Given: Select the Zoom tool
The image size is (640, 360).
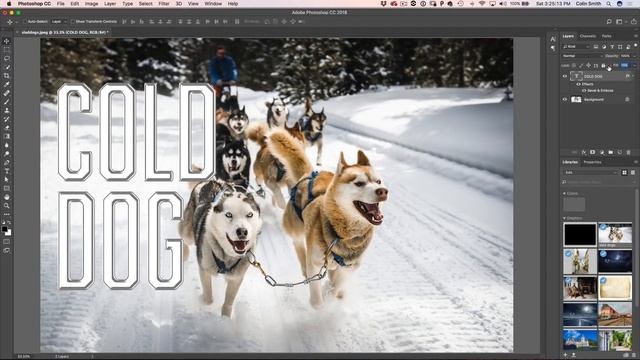Looking at the screenshot, I should click(7, 206).
